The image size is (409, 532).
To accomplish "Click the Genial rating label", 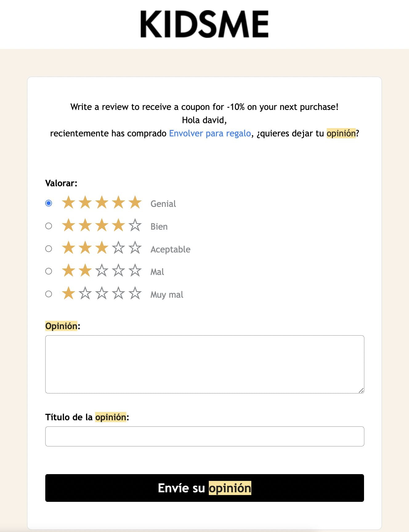I will pos(163,204).
